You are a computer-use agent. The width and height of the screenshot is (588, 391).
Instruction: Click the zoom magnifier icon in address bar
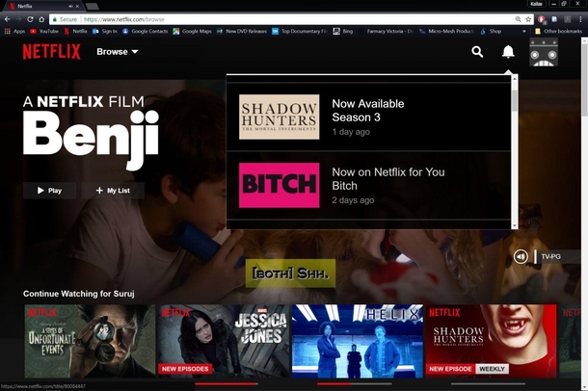[518, 19]
